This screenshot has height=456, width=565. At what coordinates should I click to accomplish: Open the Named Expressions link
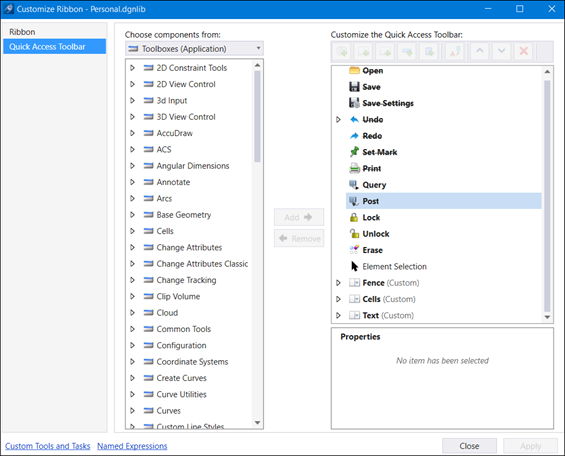(x=132, y=446)
